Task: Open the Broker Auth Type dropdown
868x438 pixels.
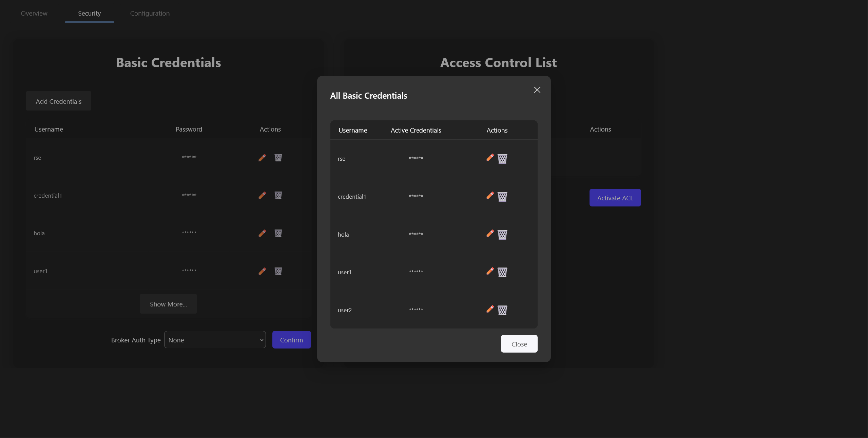Action: 215,340
